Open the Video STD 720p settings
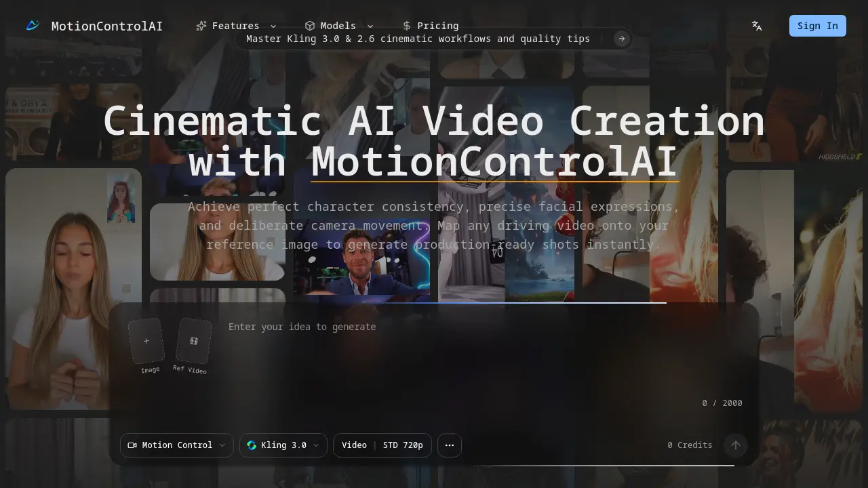The image size is (868, 488). coord(382,445)
